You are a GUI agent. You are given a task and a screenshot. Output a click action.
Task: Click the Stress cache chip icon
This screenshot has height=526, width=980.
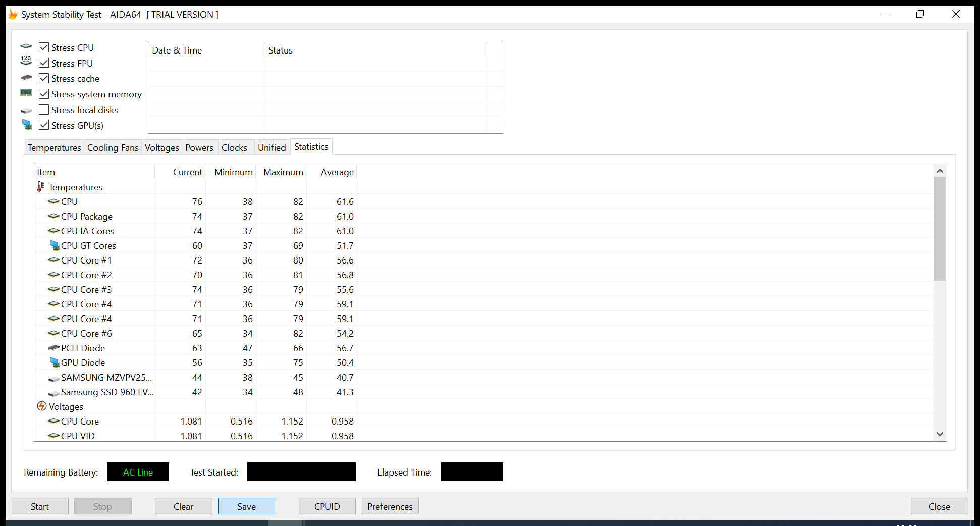point(26,78)
